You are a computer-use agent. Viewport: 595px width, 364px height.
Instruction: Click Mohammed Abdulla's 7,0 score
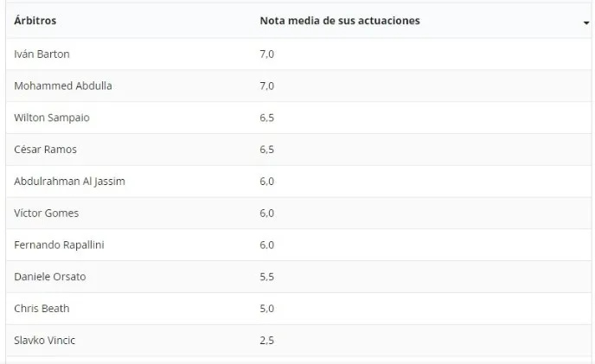pyautogui.click(x=267, y=86)
